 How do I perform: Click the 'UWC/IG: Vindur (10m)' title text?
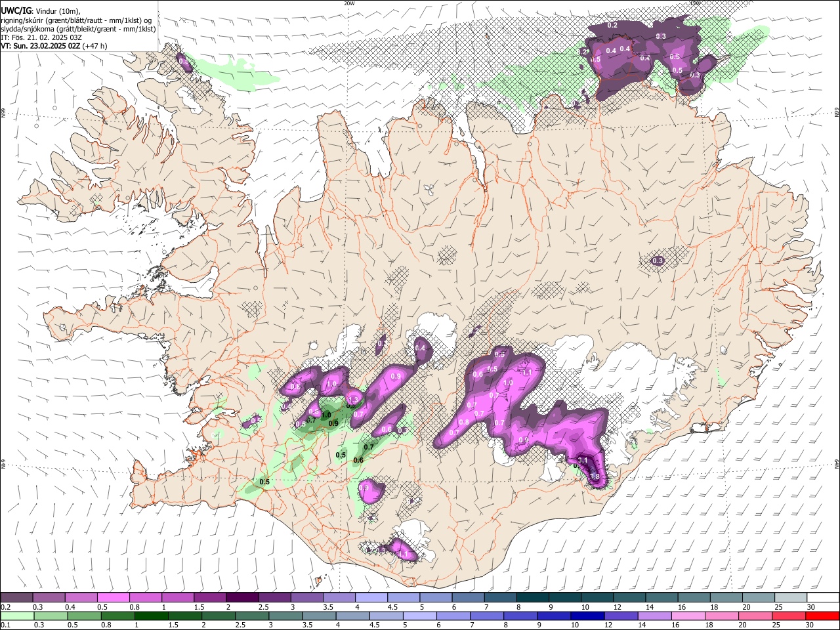click(x=41, y=11)
